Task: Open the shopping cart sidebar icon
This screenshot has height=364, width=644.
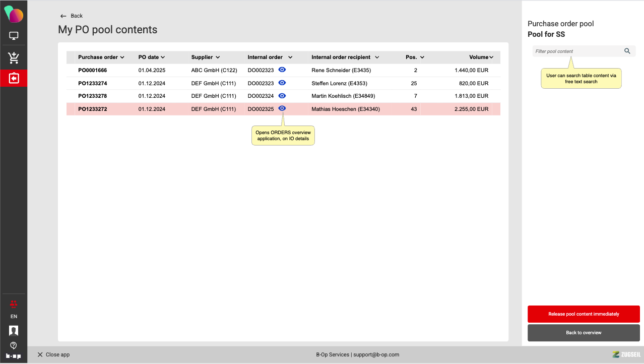Action: (14, 58)
